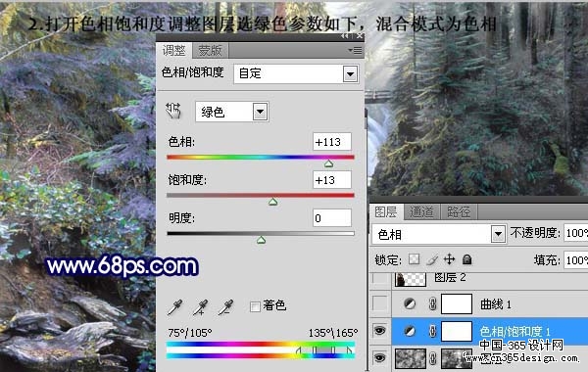Open the 路径 tab

(459, 212)
